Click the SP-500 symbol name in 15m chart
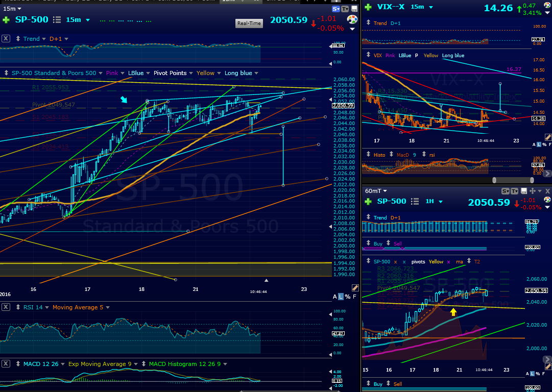Screen dimensions: 552x392 [32, 20]
